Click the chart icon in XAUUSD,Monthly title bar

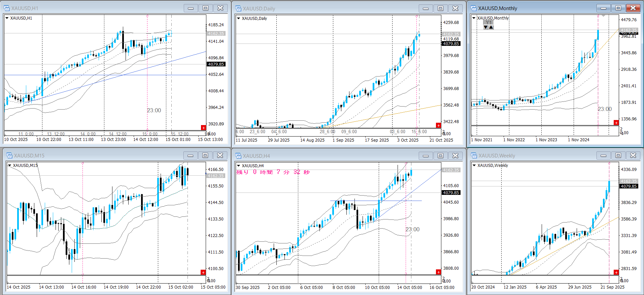tap(474, 8)
